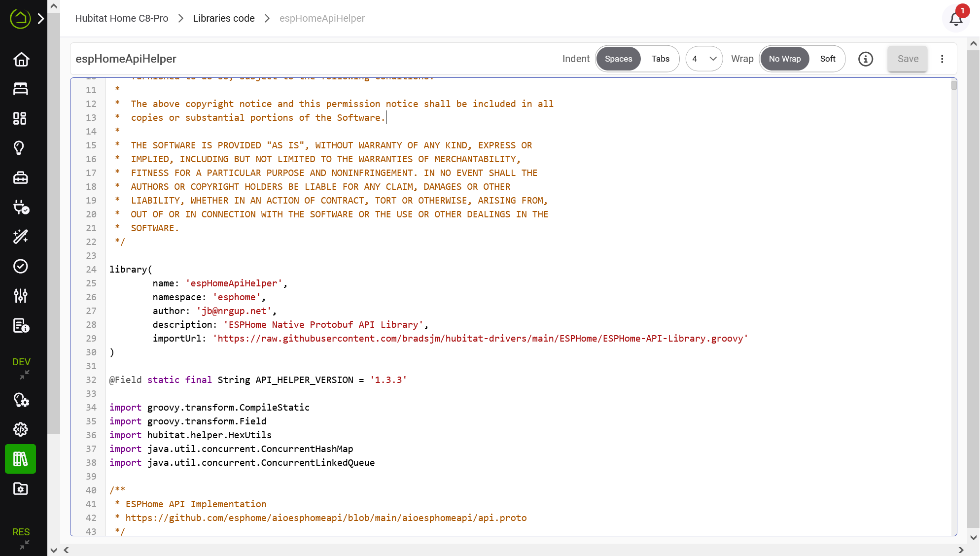Open the Rooms bed icon

pos(21,89)
